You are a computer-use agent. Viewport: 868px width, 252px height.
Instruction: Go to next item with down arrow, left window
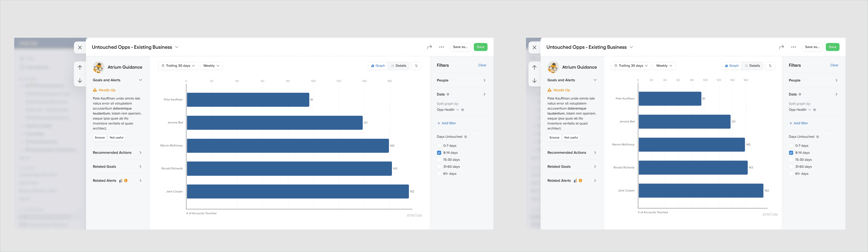click(x=80, y=81)
